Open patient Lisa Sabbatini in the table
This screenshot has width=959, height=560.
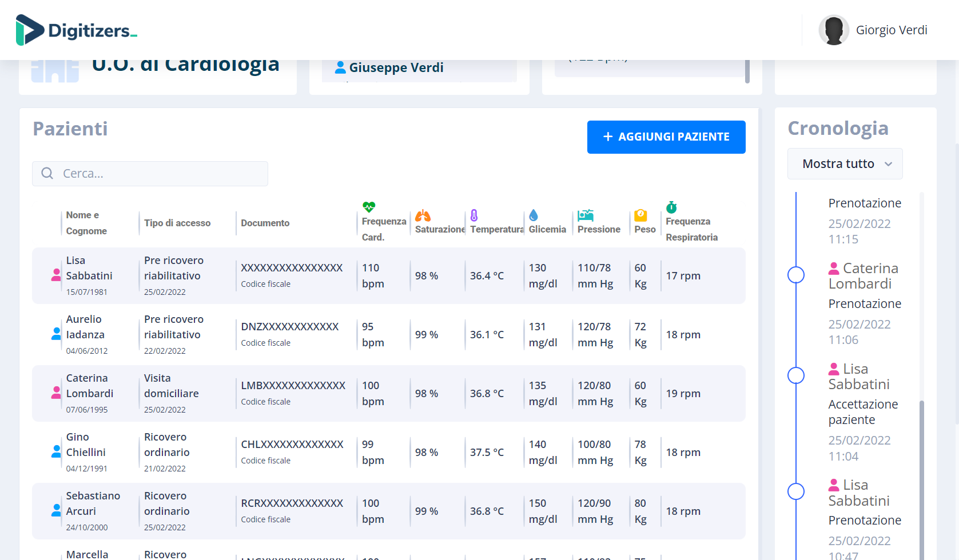click(389, 275)
